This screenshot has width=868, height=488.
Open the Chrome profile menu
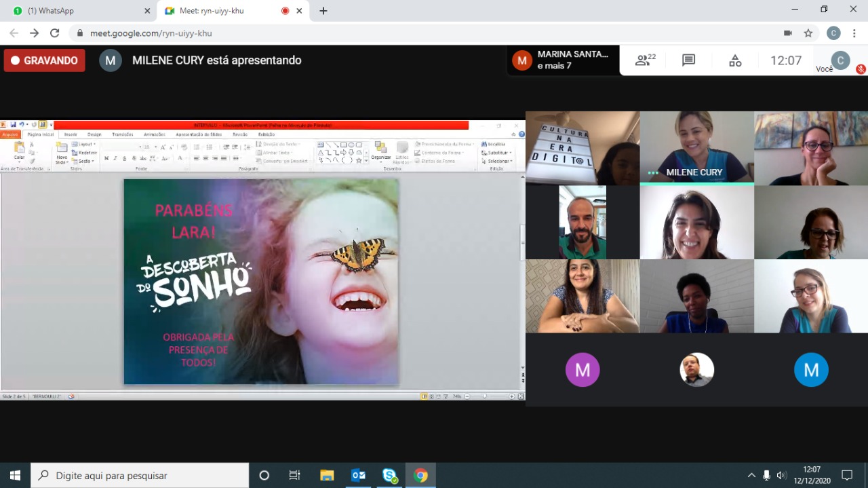tap(833, 33)
